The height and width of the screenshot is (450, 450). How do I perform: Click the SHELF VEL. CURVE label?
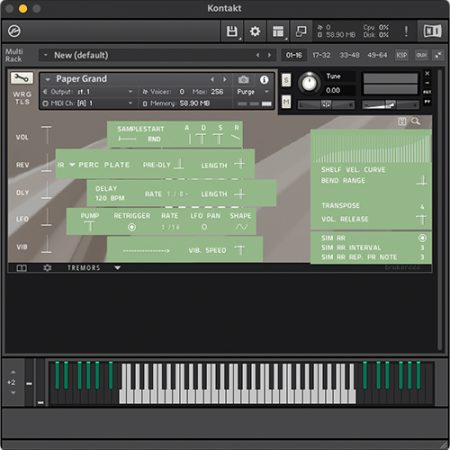click(x=353, y=170)
